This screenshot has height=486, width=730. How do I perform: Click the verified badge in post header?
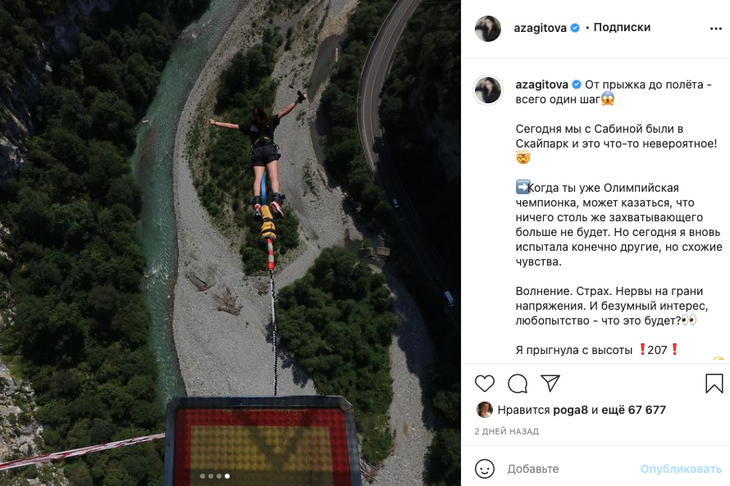point(575,28)
